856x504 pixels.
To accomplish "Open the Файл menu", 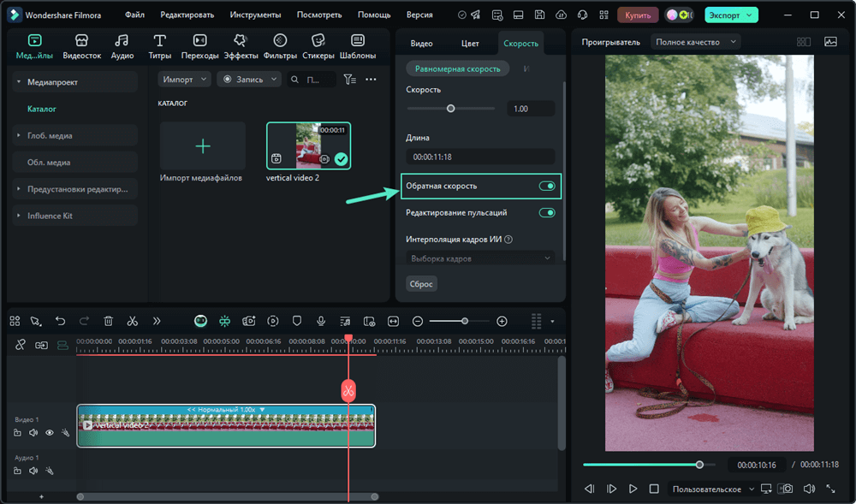I will (134, 15).
